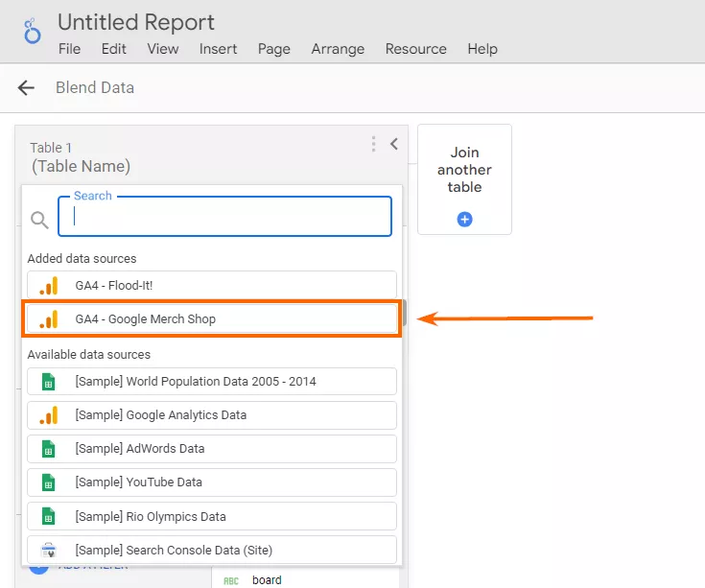Screen dimensions: 705x588
Task: Select the 'board' field below the list
Action: point(267,580)
